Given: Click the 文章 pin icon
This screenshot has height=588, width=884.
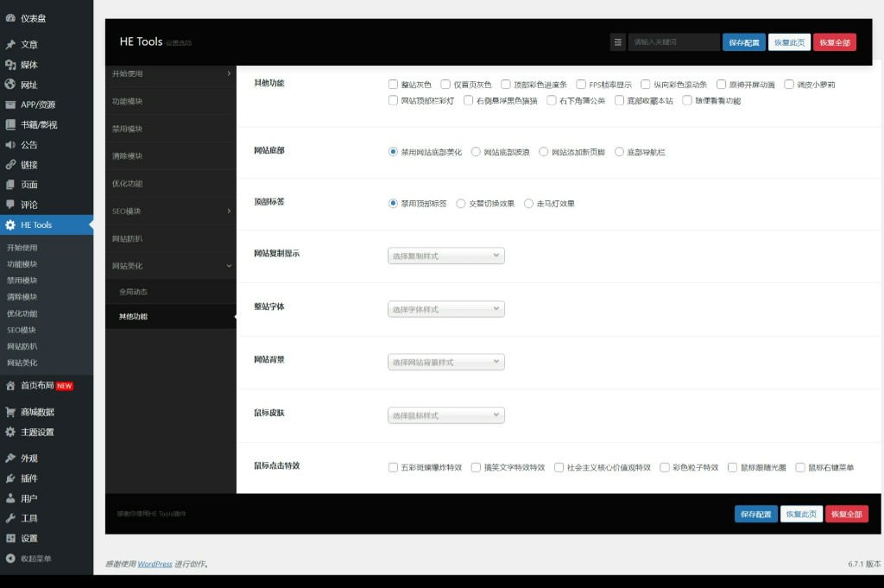Looking at the screenshot, I should click(10, 45).
